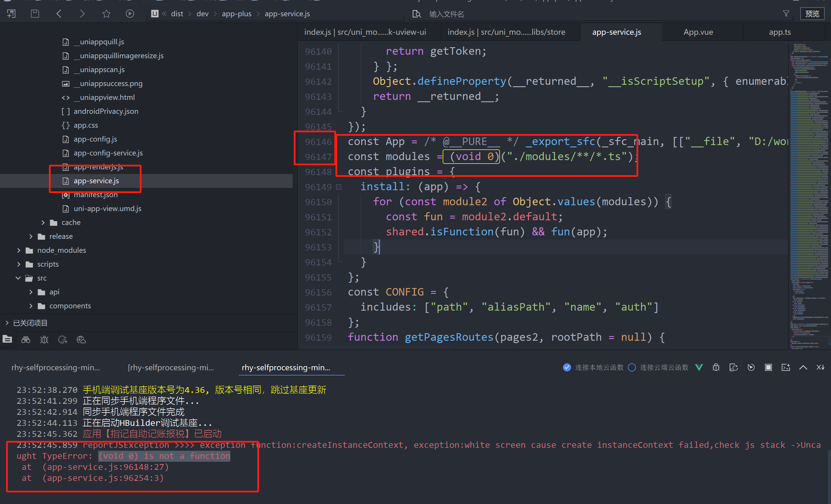The height and width of the screenshot is (504, 831).
Task: Click the _uniappsuccess.png image file icon
Action: click(66, 84)
